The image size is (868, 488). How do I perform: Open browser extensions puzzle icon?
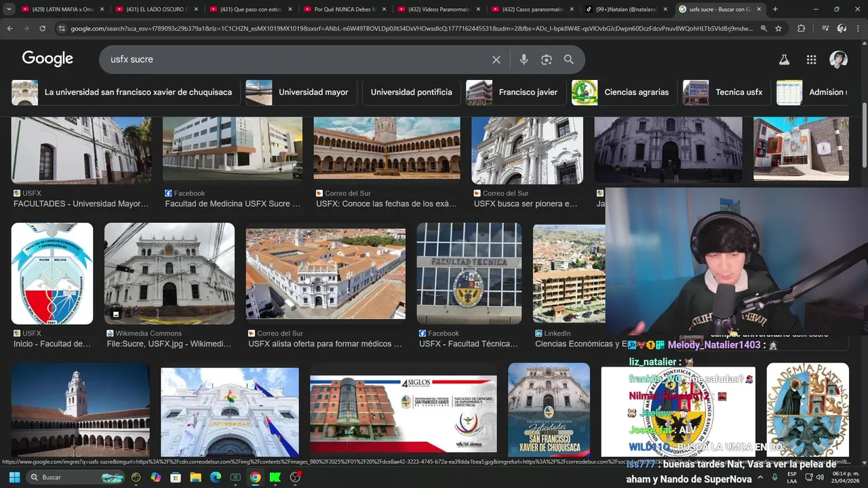coord(802,28)
